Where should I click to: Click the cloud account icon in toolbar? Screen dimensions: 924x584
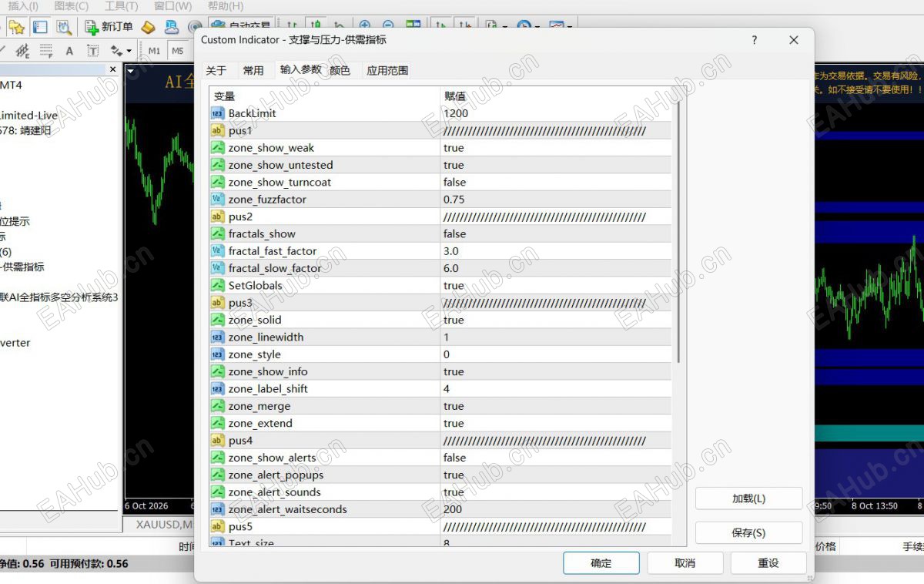(172, 27)
